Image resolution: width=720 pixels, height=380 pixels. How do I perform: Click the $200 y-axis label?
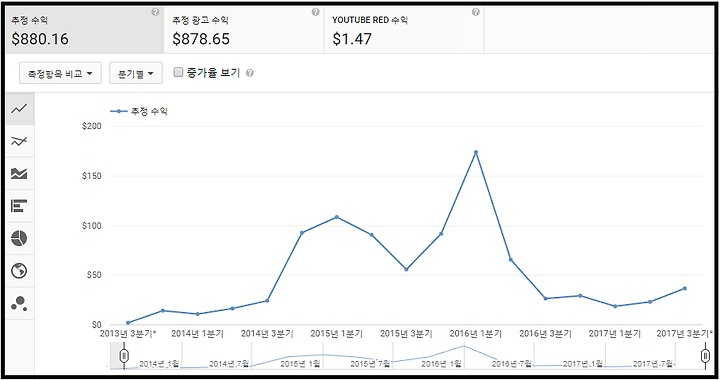pyautogui.click(x=92, y=126)
